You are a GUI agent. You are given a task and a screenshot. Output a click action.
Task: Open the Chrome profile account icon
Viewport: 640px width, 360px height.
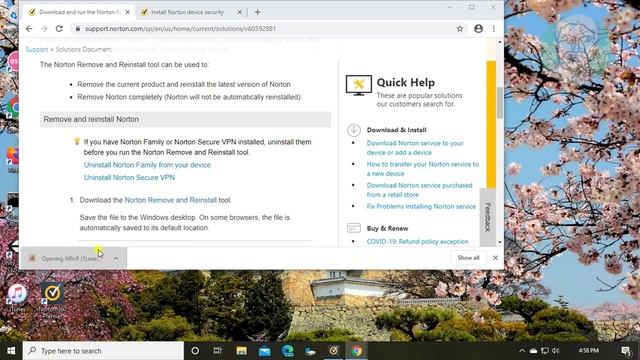478,29
